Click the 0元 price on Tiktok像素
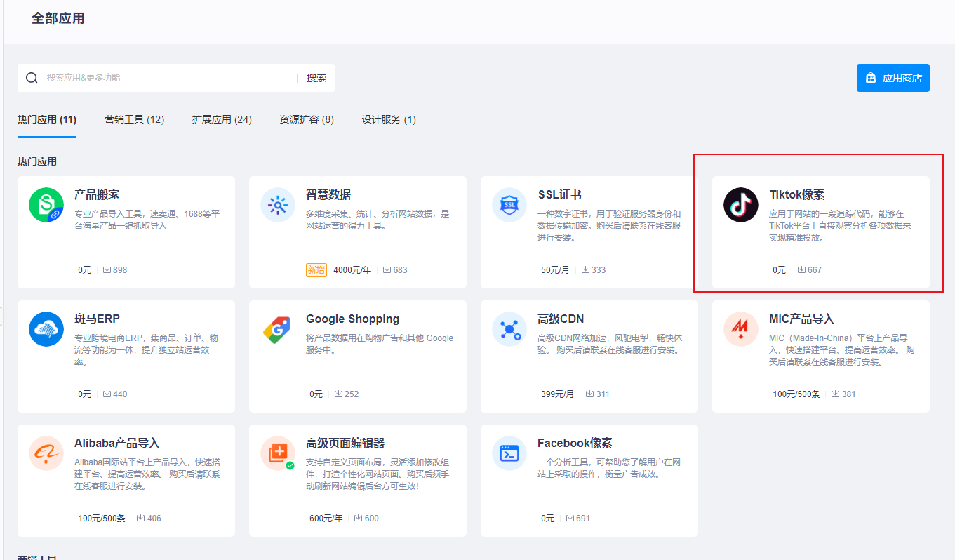 tap(780, 269)
